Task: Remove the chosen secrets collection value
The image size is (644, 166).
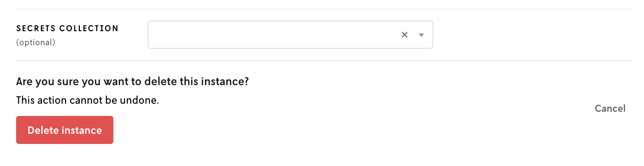Action: point(405,35)
